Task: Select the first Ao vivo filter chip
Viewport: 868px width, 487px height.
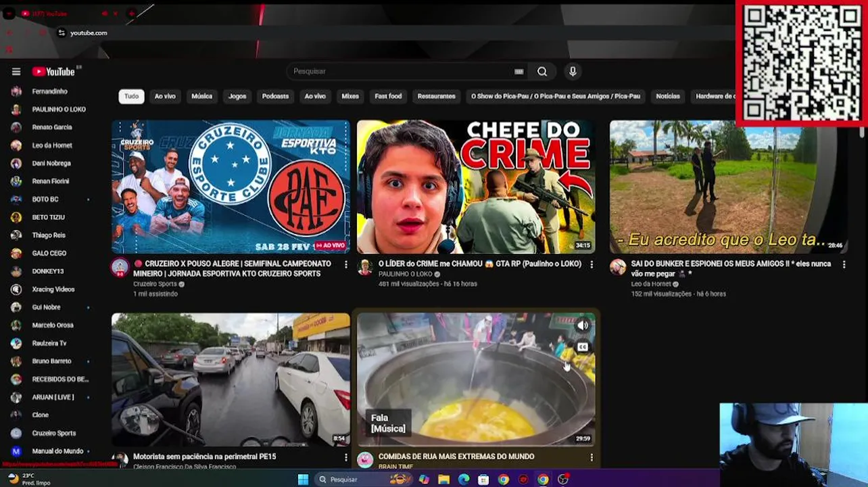Action: (165, 96)
